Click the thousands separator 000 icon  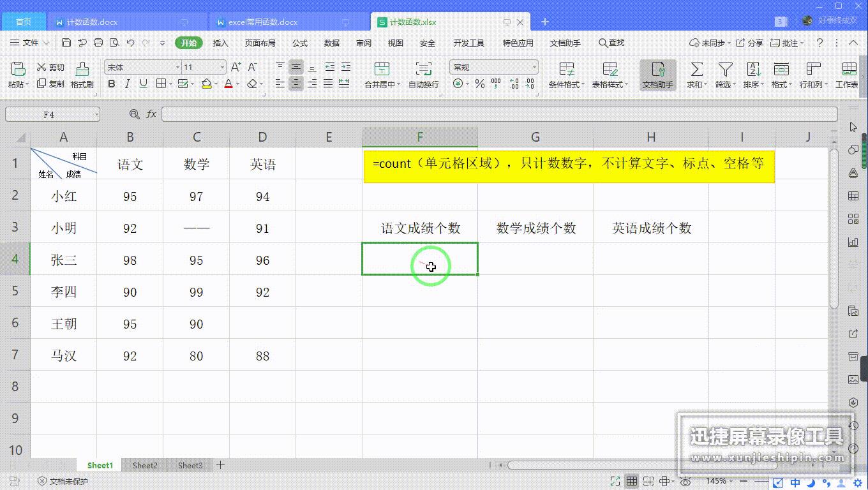[496, 84]
